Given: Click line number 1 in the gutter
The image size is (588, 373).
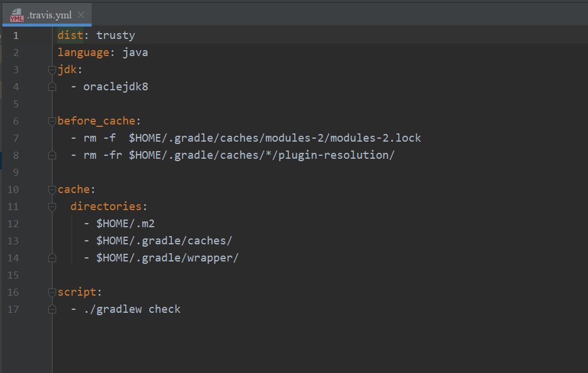Looking at the screenshot, I should pyautogui.click(x=15, y=35).
